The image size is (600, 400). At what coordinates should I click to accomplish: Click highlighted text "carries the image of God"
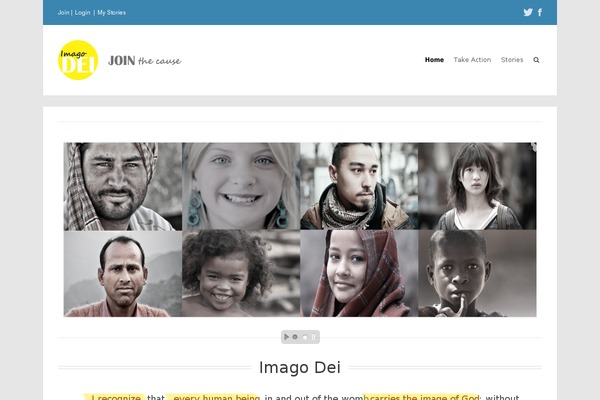pos(424,397)
